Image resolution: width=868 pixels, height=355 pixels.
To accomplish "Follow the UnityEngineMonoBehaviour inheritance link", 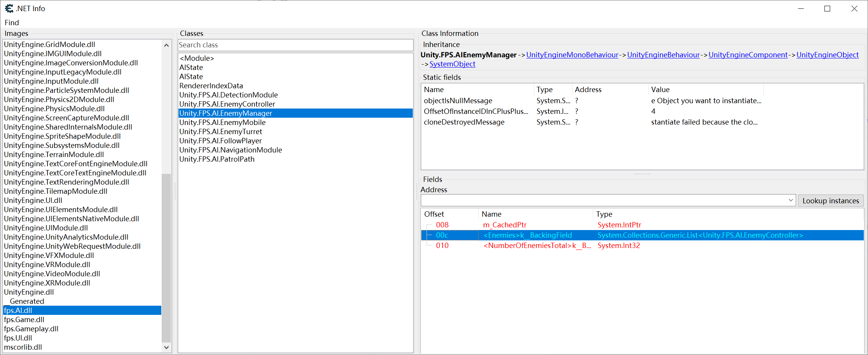I will coord(572,55).
